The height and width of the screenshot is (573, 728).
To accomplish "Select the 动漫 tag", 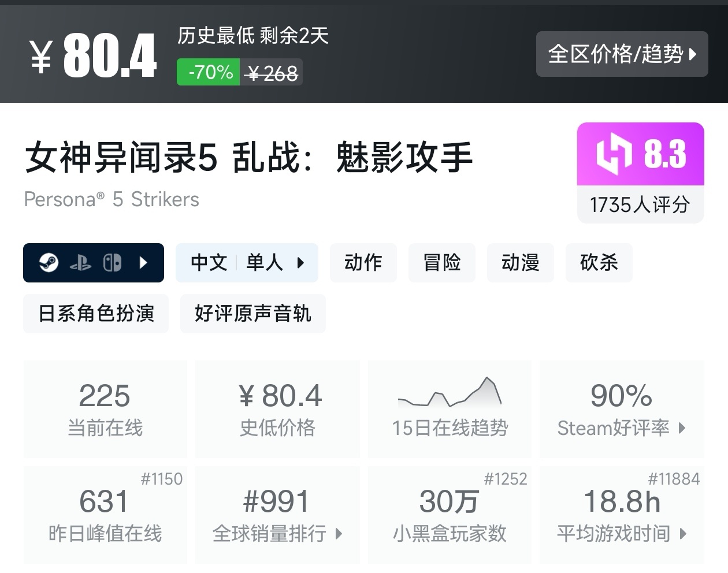I will [521, 263].
